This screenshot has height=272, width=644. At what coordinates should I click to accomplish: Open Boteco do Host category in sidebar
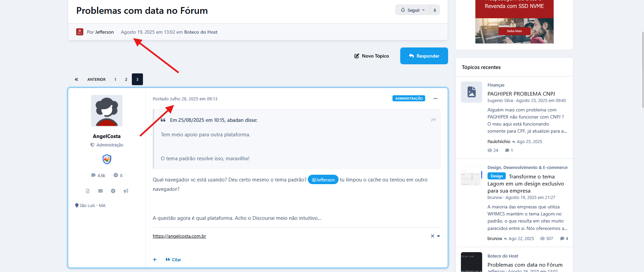503,256
